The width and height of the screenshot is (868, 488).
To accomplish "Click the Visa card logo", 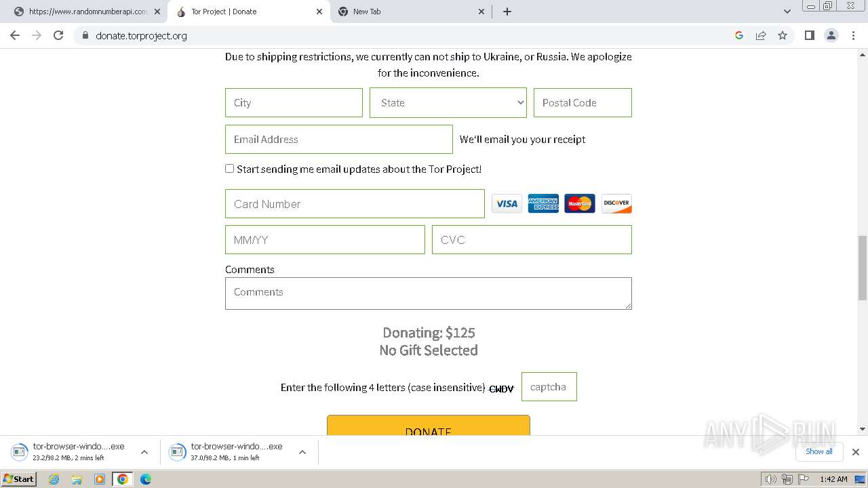I will tap(507, 203).
